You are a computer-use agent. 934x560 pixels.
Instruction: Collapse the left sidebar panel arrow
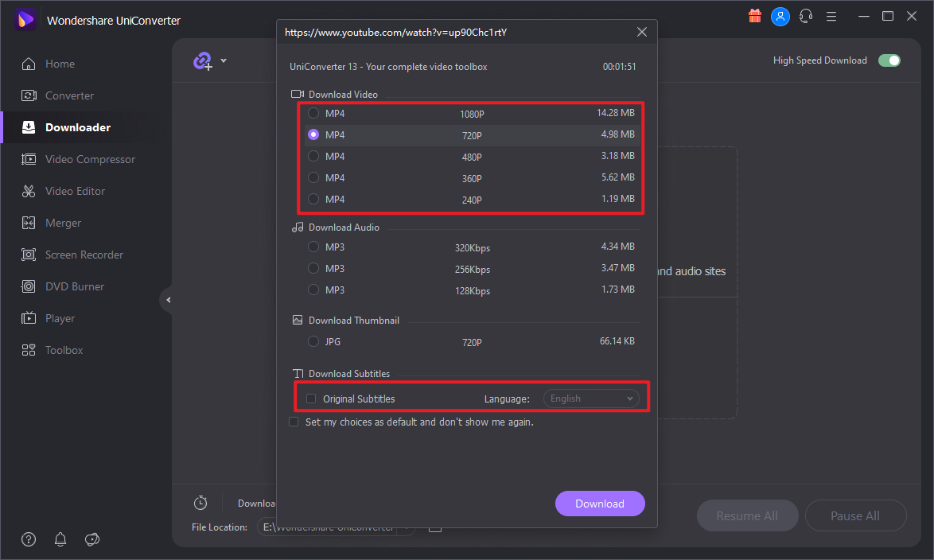coord(168,300)
